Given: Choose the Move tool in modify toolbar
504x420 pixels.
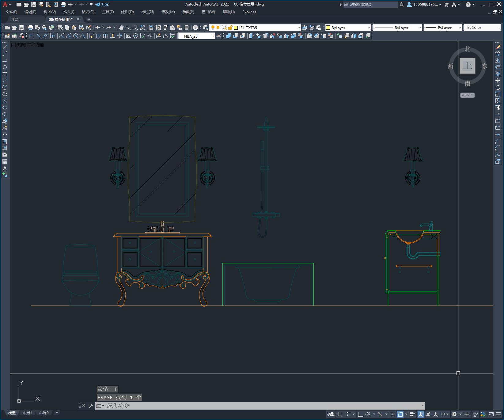Looking at the screenshot, I should tap(498, 81).
